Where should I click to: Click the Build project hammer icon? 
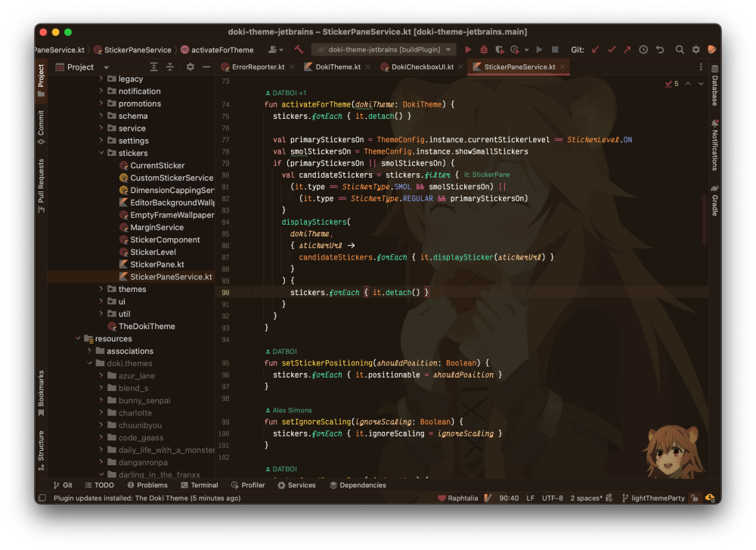(x=299, y=50)
